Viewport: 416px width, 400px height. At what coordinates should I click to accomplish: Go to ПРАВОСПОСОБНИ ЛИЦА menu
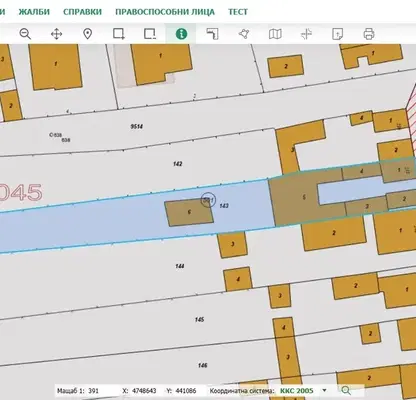pyautogui.click(x=165, y=12)
